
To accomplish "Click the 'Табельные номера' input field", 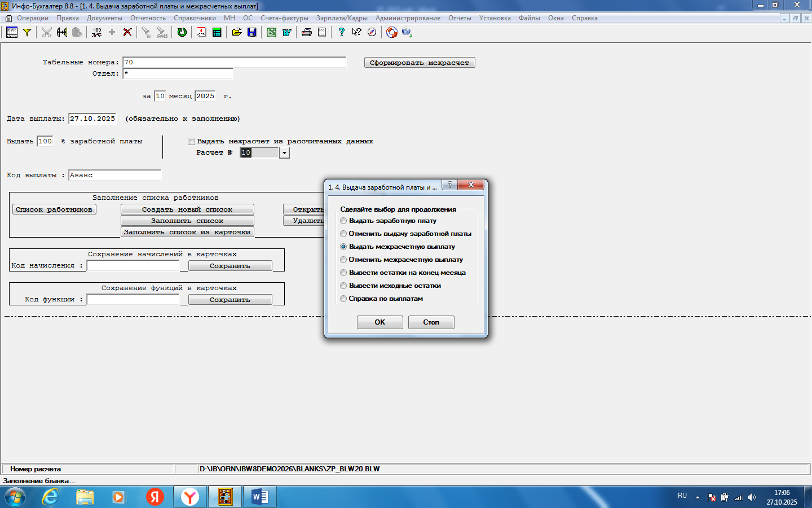I will click(234, 62).
